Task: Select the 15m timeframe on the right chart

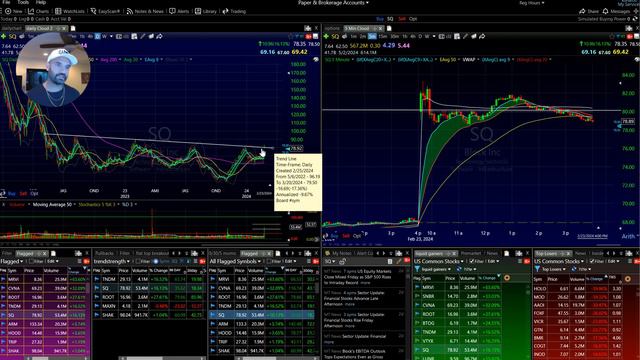Action: click(382, 37)
